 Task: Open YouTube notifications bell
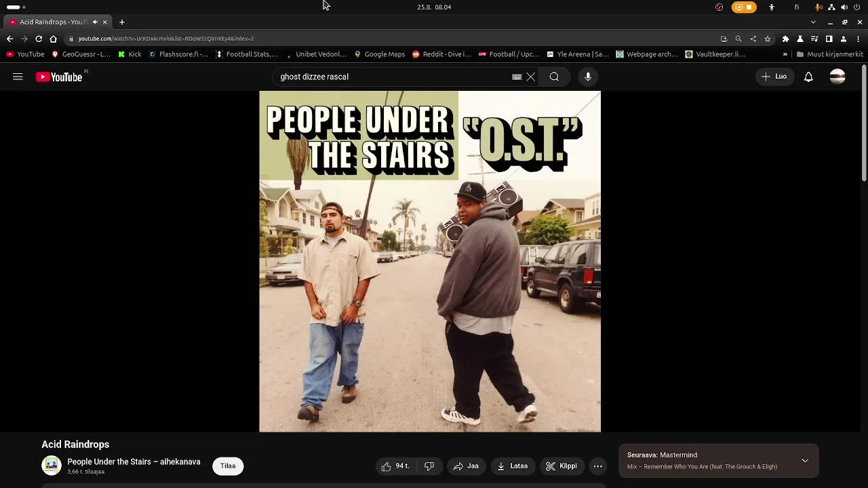click(808, 77)
